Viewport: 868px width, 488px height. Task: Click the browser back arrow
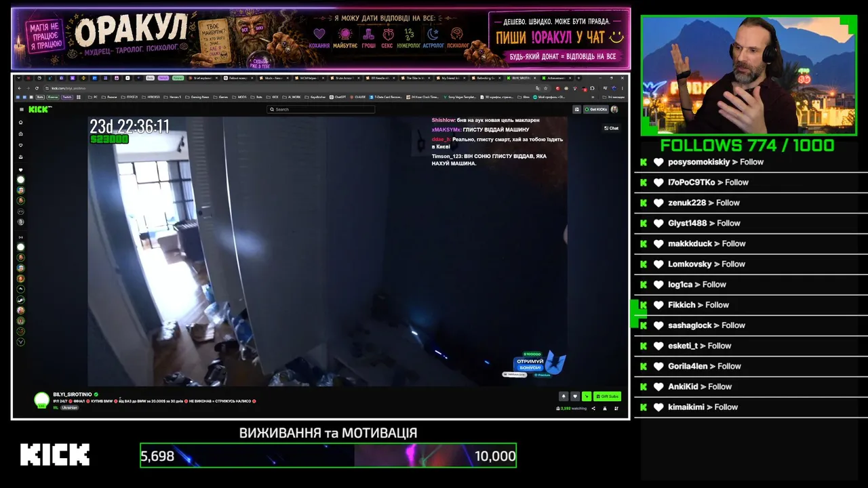coord(19,88)
